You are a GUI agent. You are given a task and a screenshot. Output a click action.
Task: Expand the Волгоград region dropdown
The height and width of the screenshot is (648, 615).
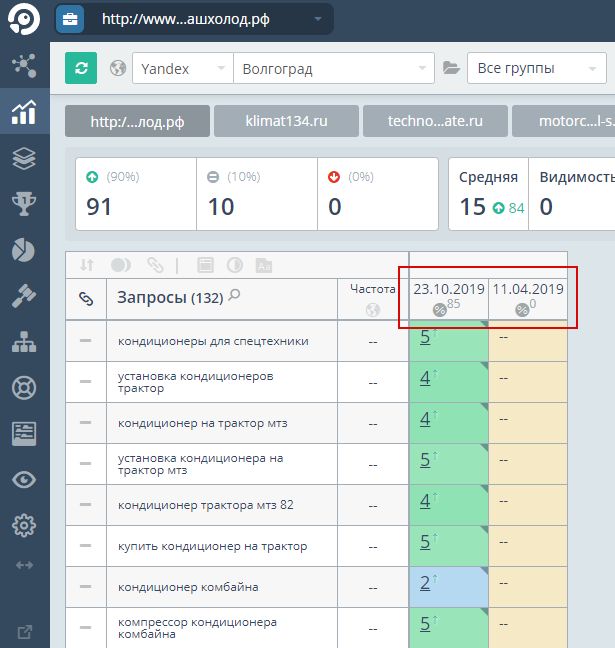(x=332, y=69)
